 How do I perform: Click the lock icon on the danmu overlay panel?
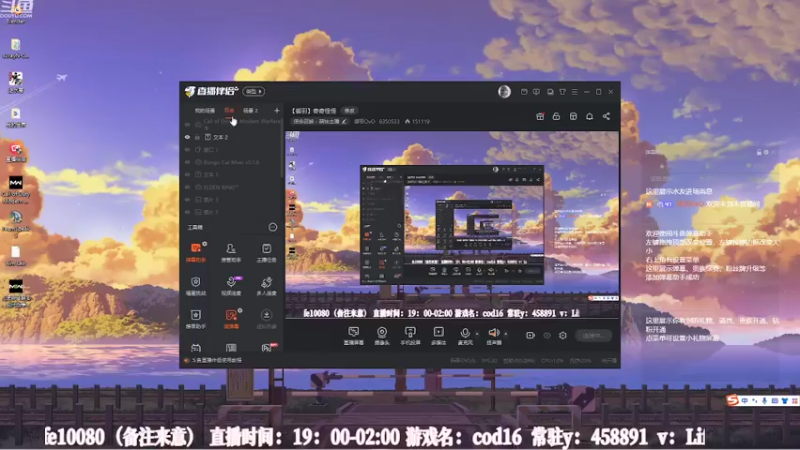pos(759,152)
